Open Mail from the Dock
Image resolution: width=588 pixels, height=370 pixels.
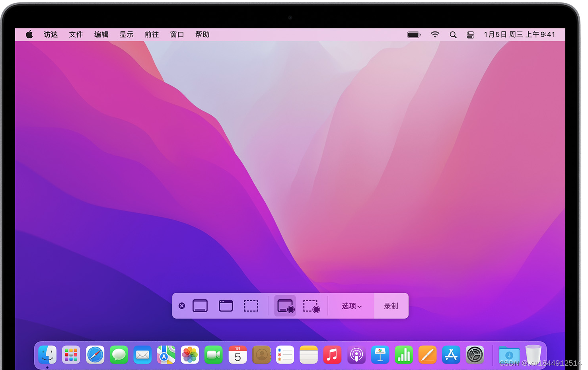[x=142, y=354]
